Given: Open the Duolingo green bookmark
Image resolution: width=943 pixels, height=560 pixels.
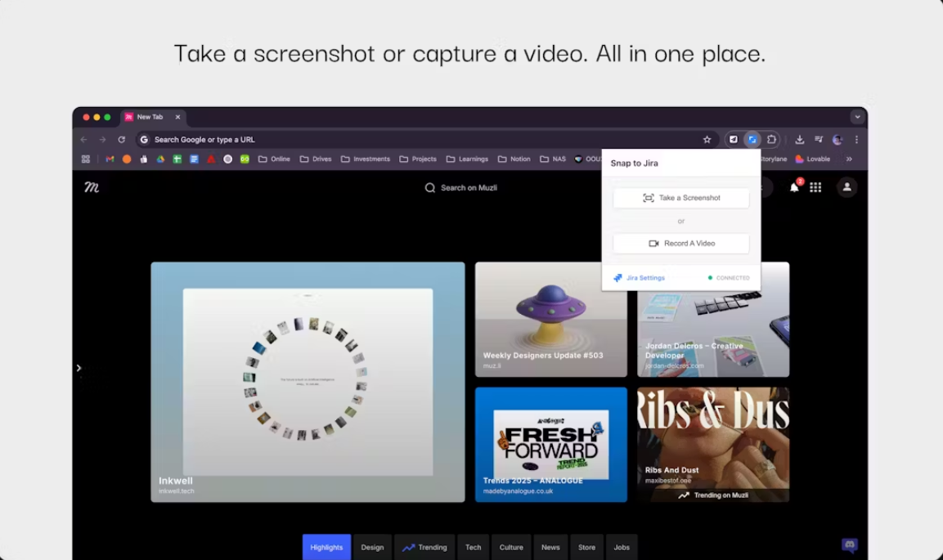Looking at the screenshot, I should [245, 159].
